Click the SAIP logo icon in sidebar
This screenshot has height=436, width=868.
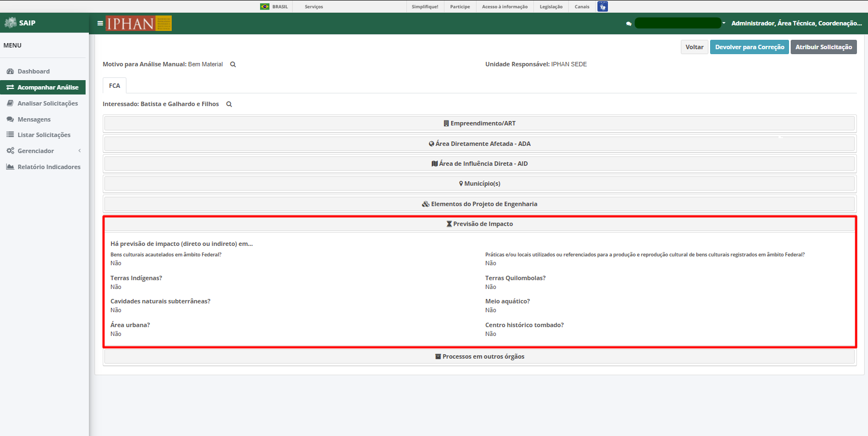click(10, 23)
